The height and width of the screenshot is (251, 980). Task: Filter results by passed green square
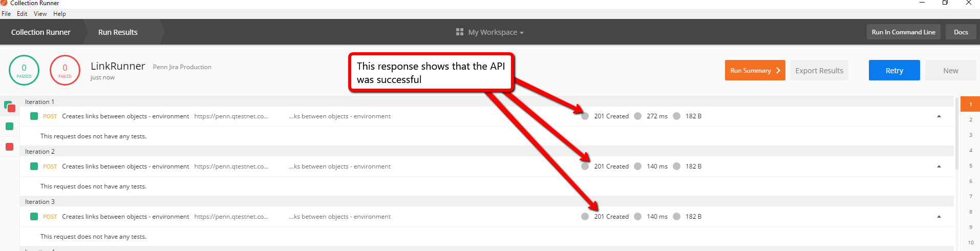tap(9, 127)
